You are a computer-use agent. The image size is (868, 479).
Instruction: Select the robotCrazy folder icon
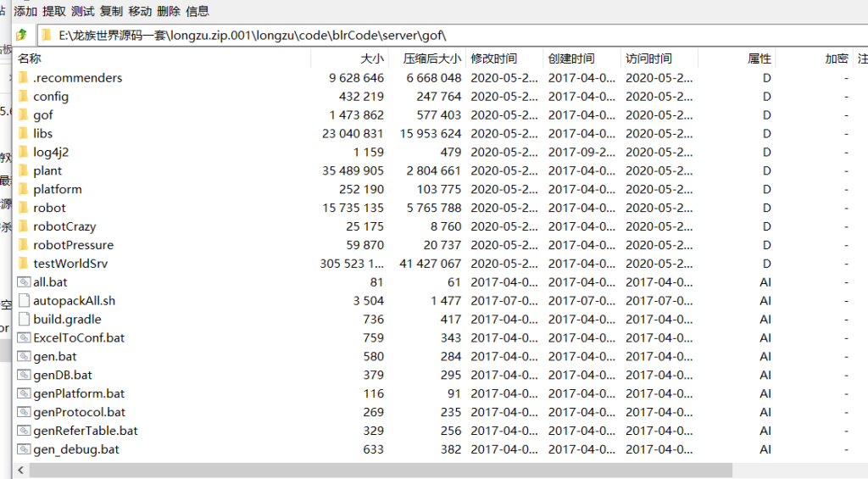coord(23,226)
